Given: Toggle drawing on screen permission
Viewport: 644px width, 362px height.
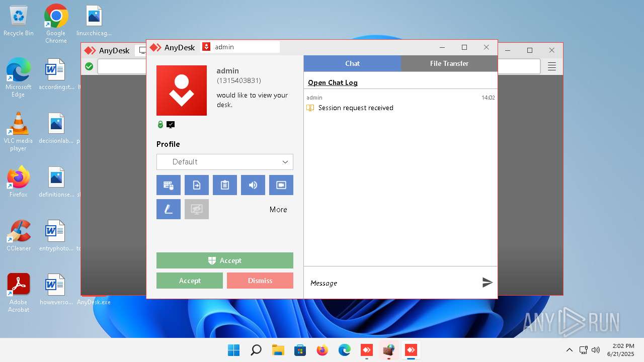Looking at the screenshot, I should pyautogui.click(x=169, y=209).
